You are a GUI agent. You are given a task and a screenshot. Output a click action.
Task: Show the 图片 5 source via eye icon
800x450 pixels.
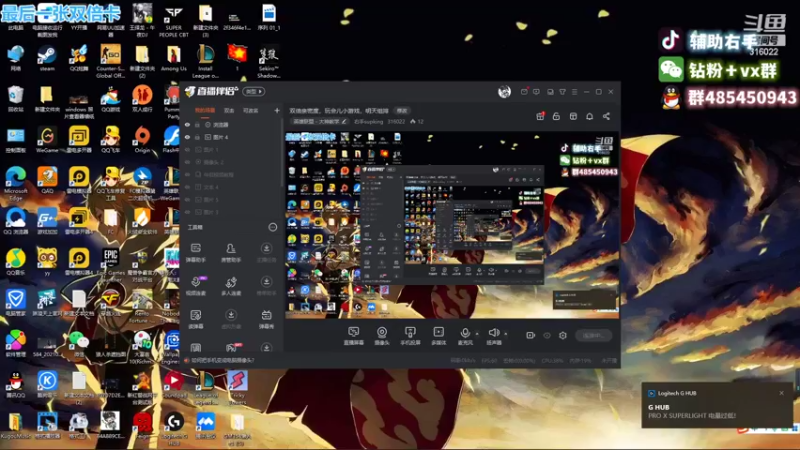[187, 199]
